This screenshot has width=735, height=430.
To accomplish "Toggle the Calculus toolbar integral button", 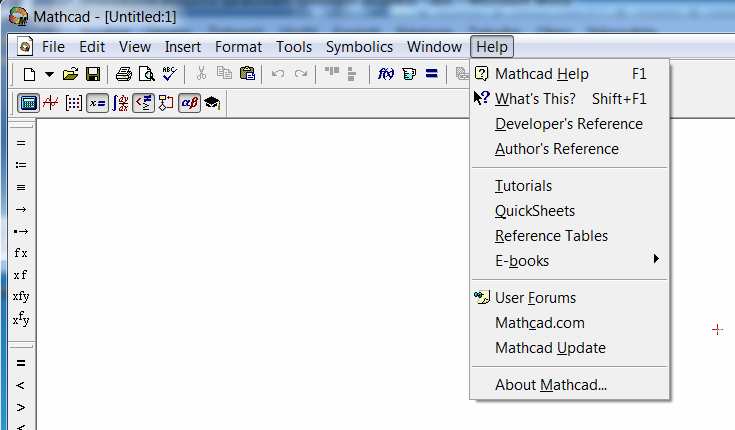I will tap(120, 103).
